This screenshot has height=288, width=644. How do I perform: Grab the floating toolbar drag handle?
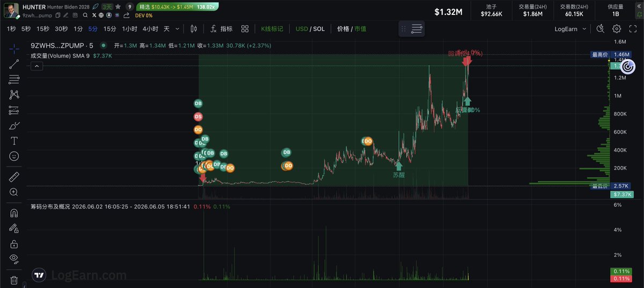pyautogui.click(x=404, y=29)
